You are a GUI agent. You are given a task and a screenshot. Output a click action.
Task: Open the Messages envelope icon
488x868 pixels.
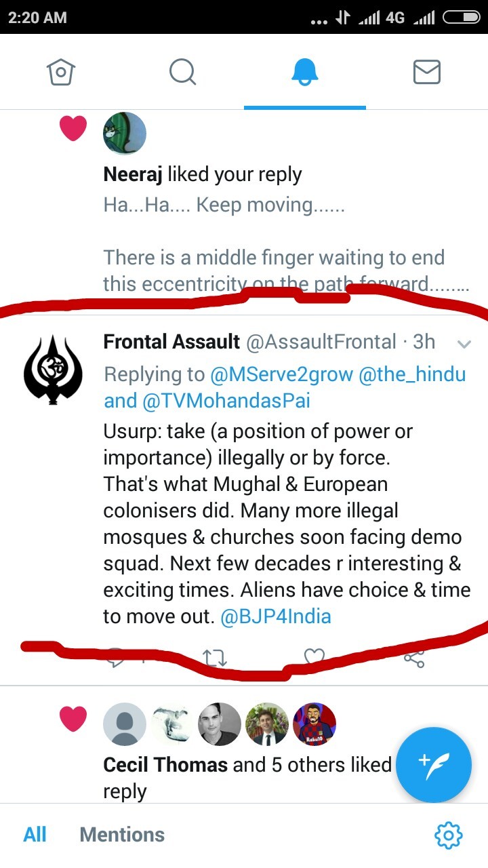(x=426, y=72)
